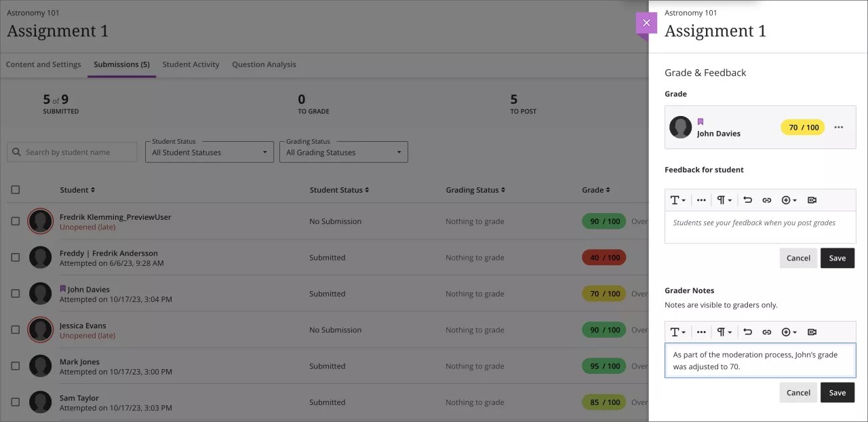
Task: Insert a link in the feedback toolbar
Action: click(767, 199)
